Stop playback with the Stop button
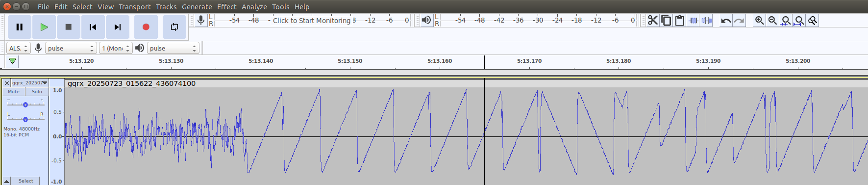This screenshot has width=868, height=185. (x=69, y=27)
